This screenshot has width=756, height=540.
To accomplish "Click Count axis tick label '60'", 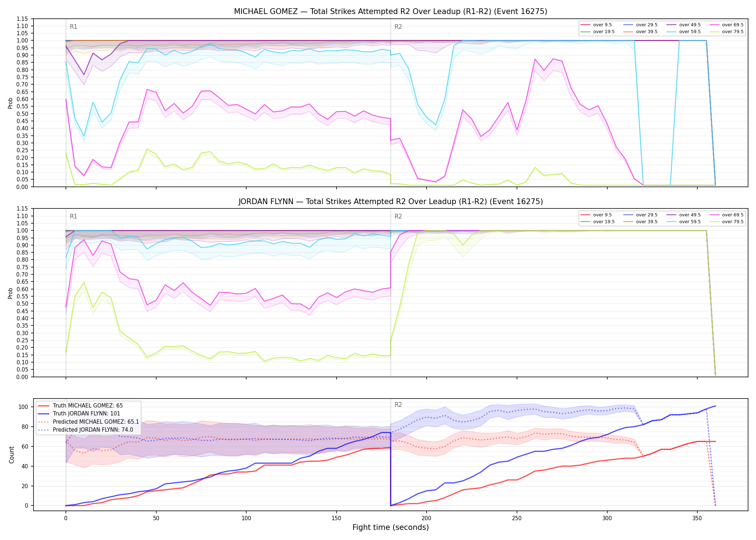I will 25,446.
